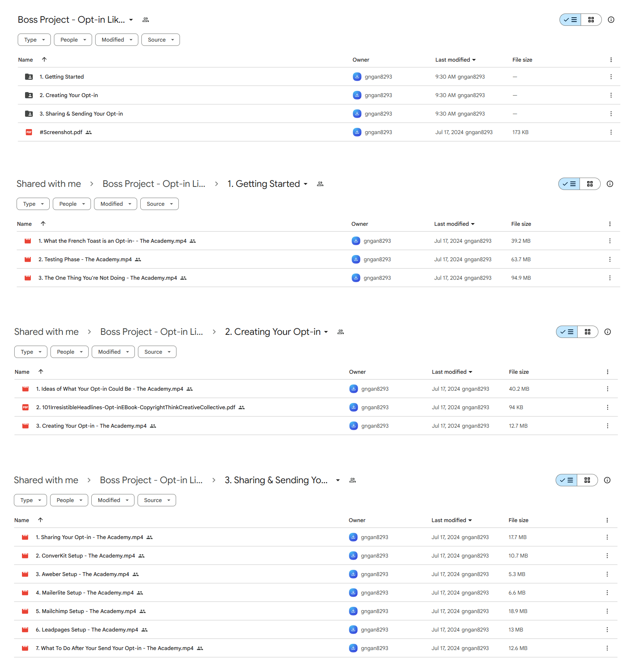This screenshot has width=635, height=672.
Task: Sort by Last modified in 2. Creating Your Opt-in panel
Action: click(x=452, y=372)
